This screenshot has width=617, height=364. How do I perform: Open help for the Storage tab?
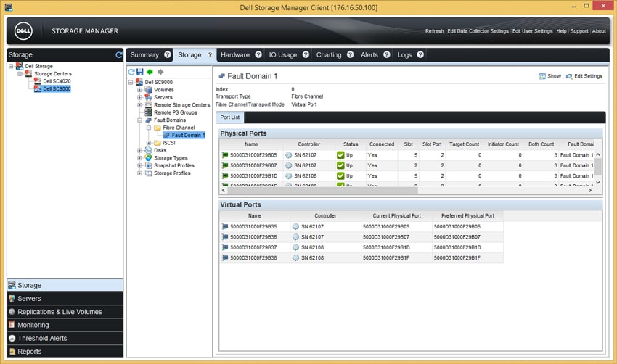[x=210, y=54]
